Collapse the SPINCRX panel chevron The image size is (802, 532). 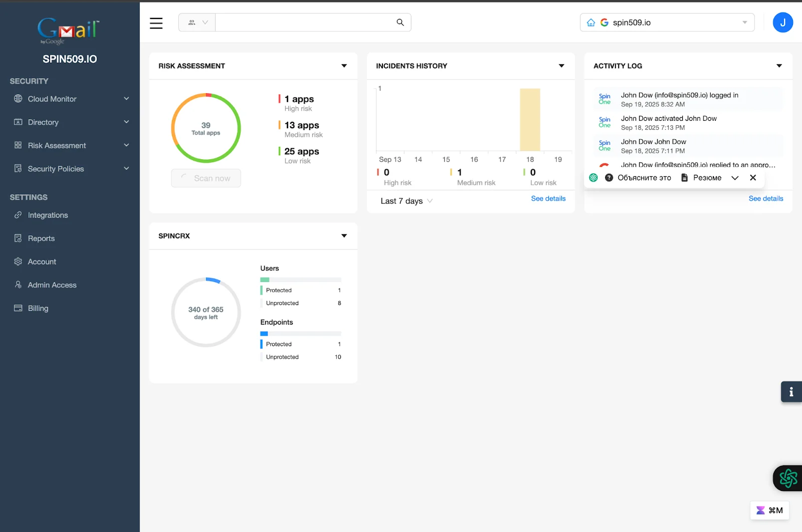tap(344, 235)
